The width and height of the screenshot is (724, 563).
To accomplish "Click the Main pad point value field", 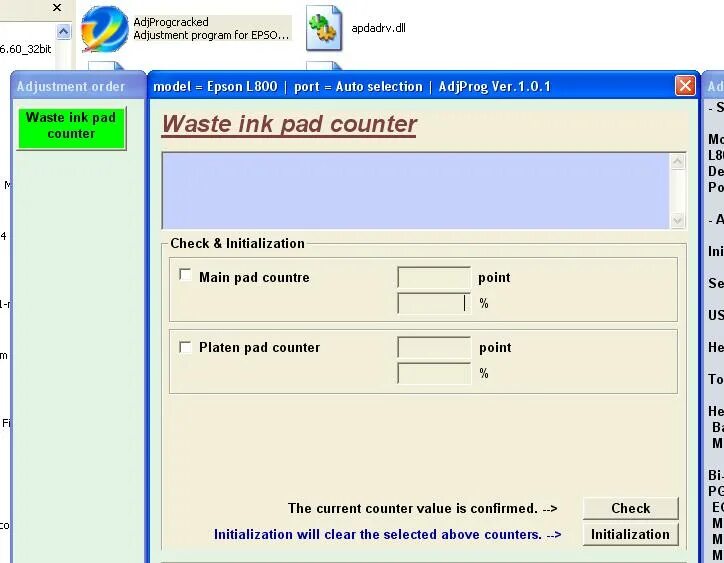I will (434, 277).
